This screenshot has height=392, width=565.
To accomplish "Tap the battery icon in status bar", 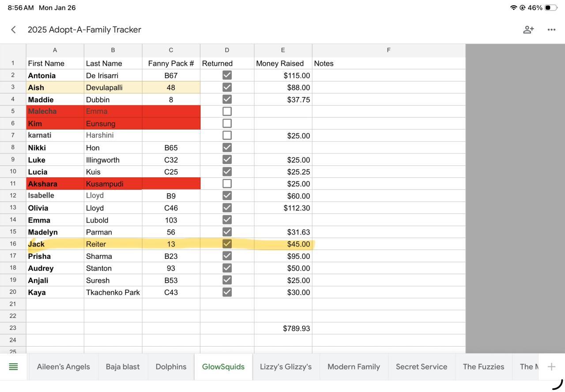I will coord(550,7).
